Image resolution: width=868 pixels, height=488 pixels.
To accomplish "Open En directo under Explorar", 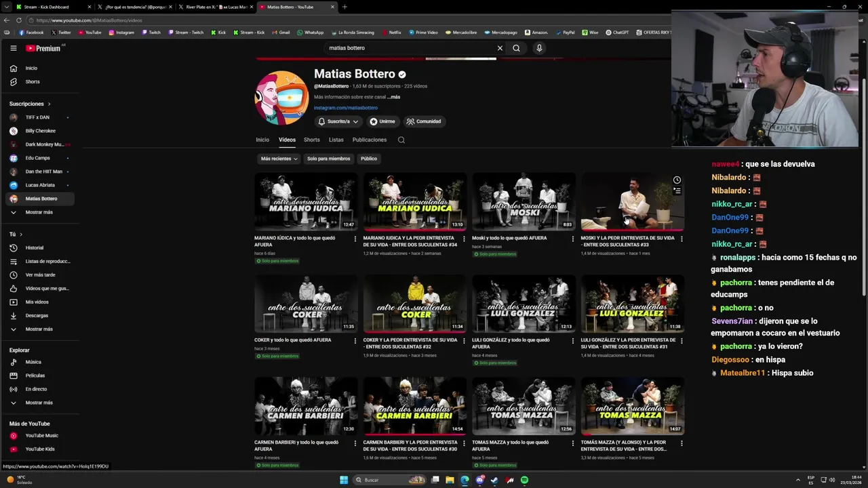I will tap(40, 389).
